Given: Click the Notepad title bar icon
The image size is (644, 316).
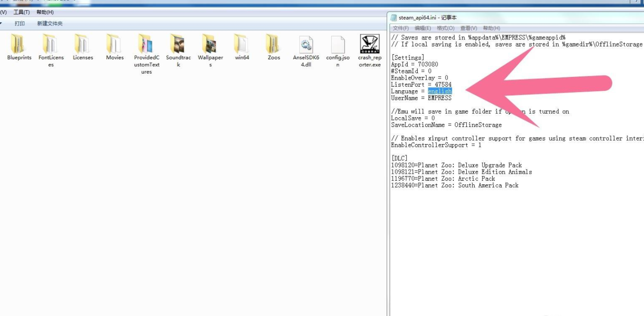Looking at the screenshot, I should (x=394, y=18).
